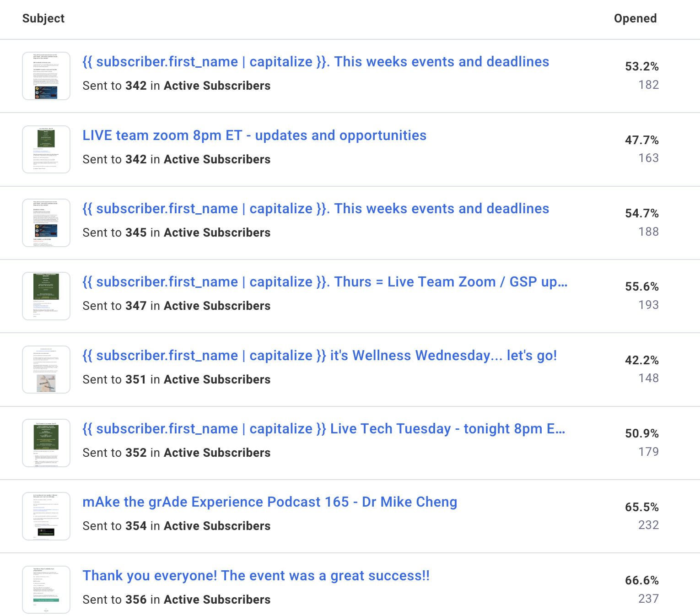Open the "mAke the grAde Experience Podcast 165" broadcast

point(269,502)
